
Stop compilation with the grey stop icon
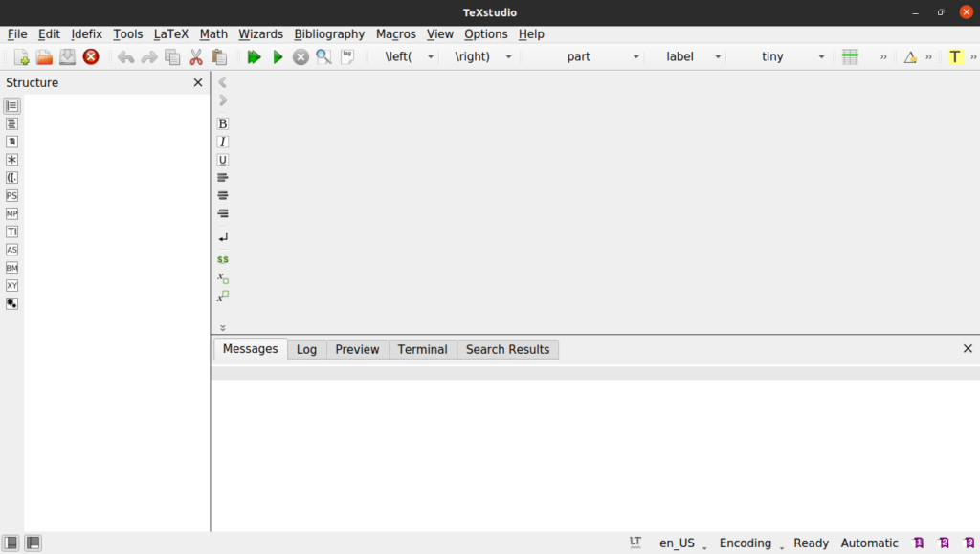pyautogui.click(x=301, y=57)
